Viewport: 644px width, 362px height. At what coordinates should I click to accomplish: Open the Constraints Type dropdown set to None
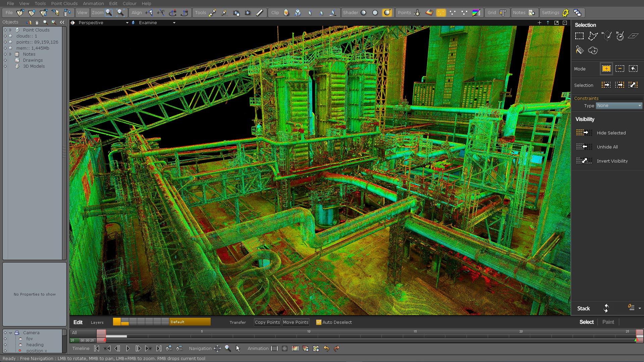pos(618,106)
